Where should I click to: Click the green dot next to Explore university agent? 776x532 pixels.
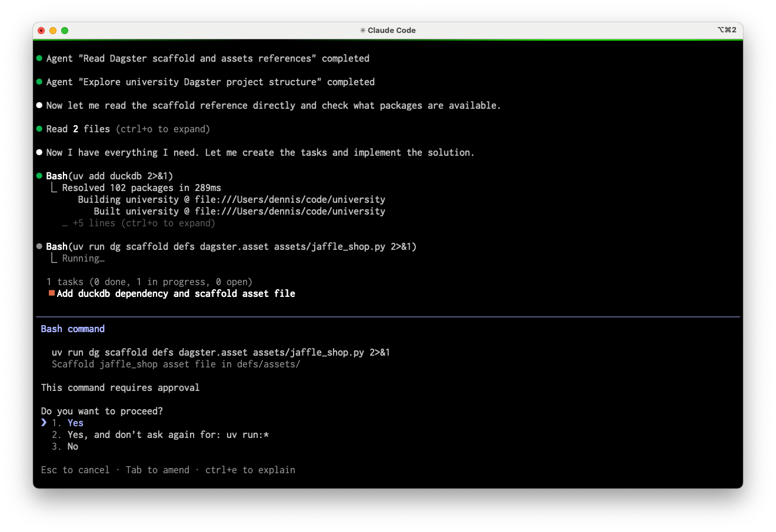[x=39, y=82]
